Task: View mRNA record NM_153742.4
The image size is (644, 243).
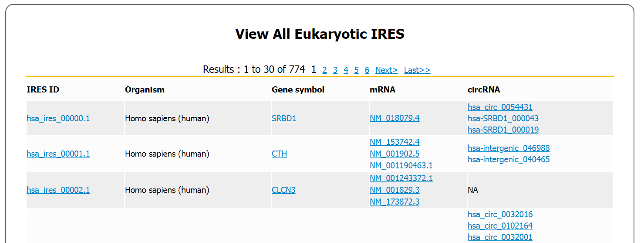Action: point(394,142)
